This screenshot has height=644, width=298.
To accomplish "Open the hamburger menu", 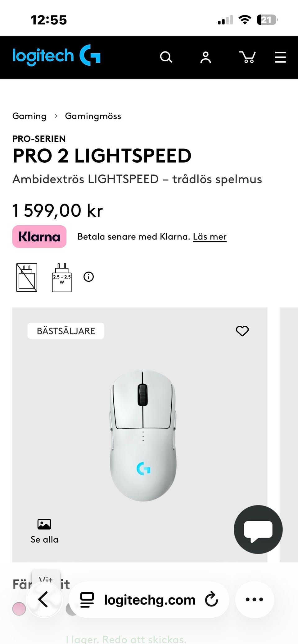I will click(280, 57).
